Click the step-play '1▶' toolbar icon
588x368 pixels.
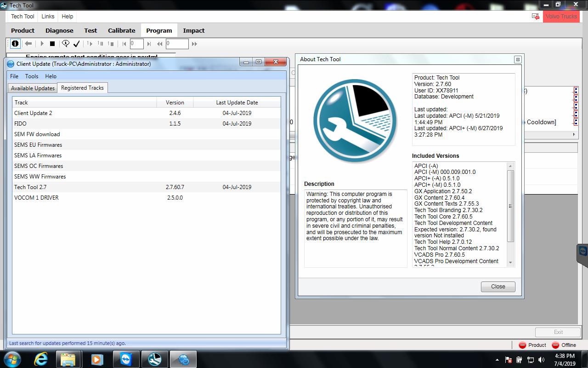click(x=90, y=44)
